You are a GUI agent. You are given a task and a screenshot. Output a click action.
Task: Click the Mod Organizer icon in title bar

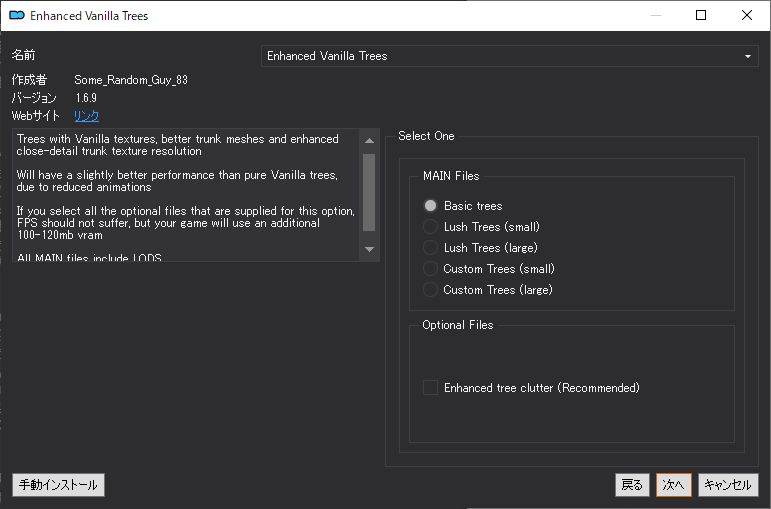16,16
